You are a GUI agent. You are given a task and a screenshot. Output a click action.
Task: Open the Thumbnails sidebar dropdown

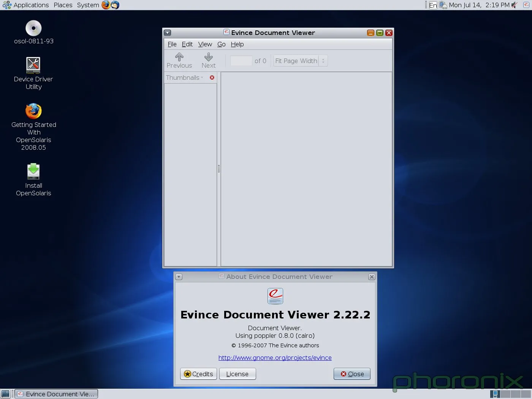pyautogui.click(x=185, y=78)
